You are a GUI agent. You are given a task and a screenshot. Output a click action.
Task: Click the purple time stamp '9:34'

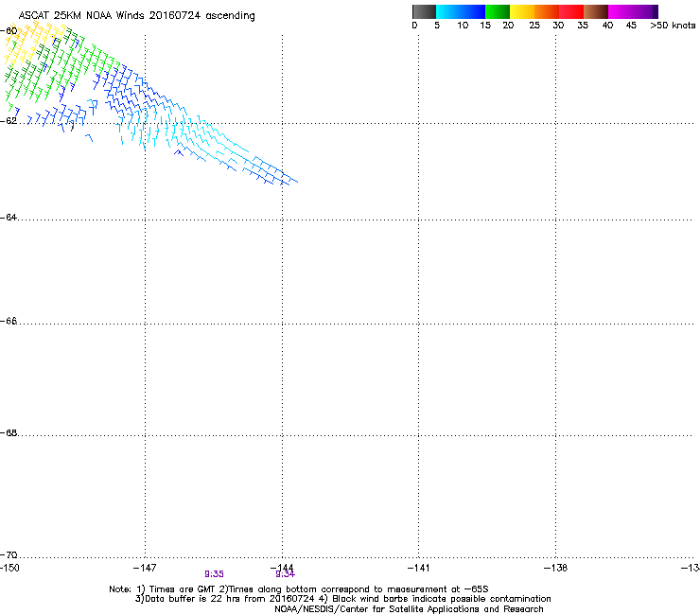pos(286,574)
